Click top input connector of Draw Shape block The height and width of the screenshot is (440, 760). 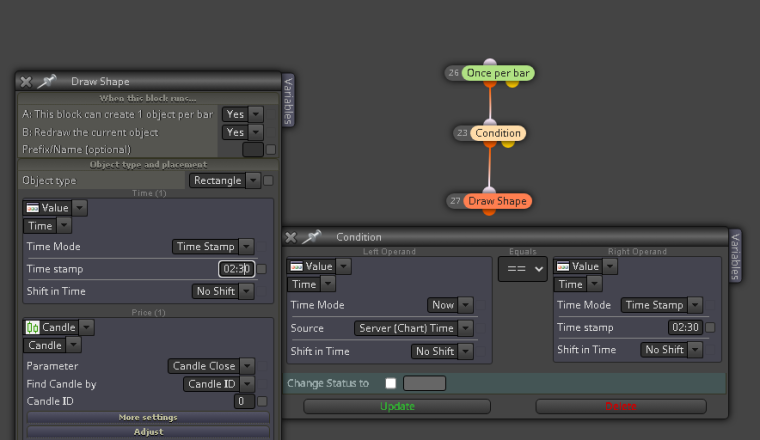[x=490, y=190]
